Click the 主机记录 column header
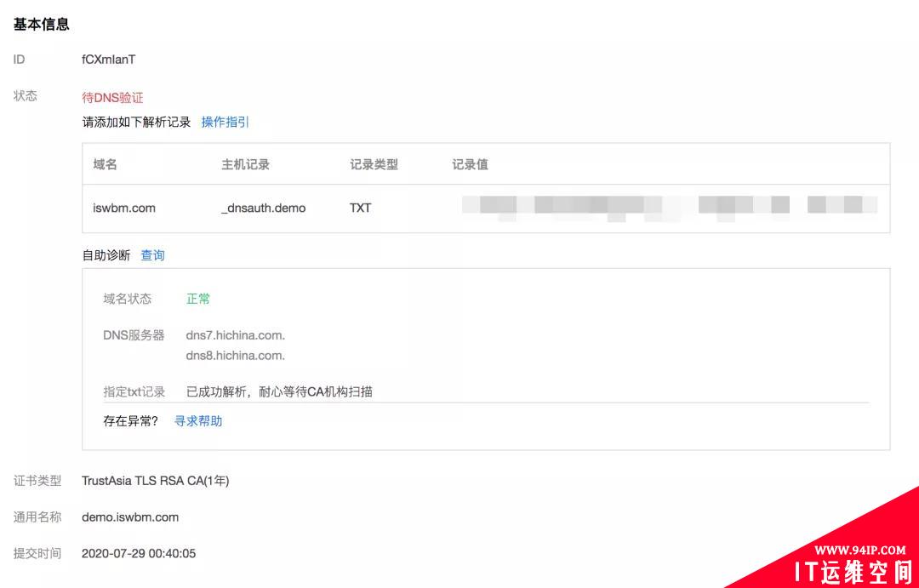The height and width of the screenshot is (588, 919). pos(245,165)
